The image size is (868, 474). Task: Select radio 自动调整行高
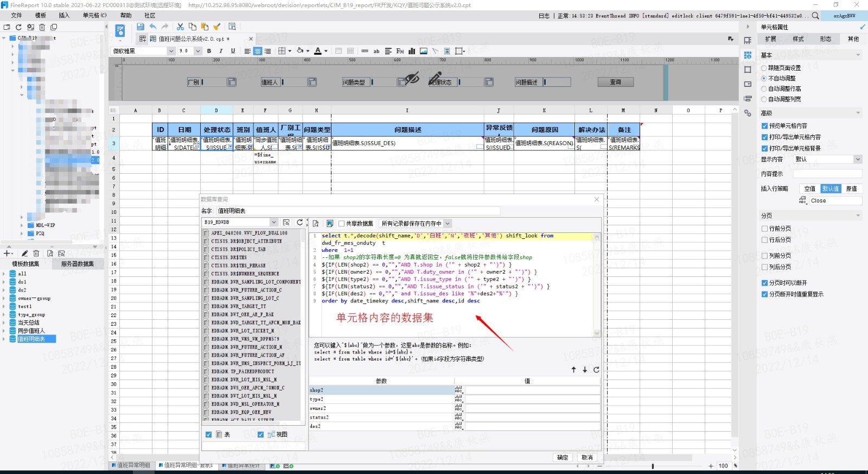[x=764, y=89]
